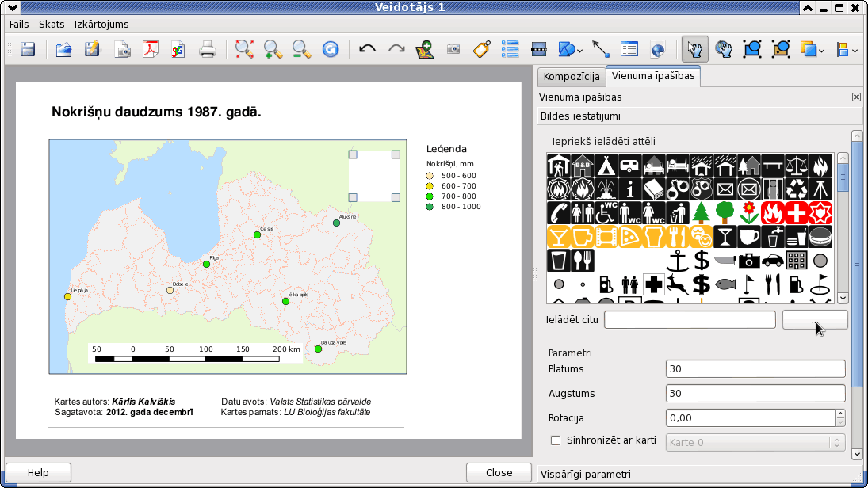Undo the last change
868x488 pixels.
[367, 50]
